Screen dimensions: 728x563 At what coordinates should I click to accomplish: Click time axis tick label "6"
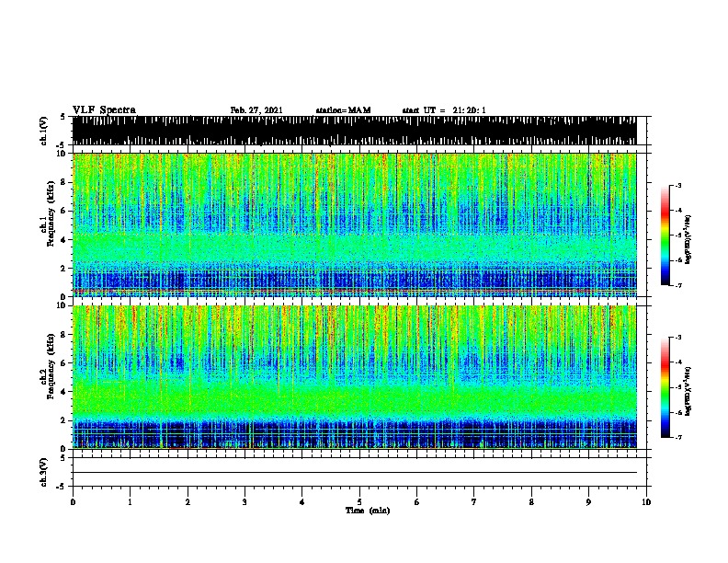(417, 501)
